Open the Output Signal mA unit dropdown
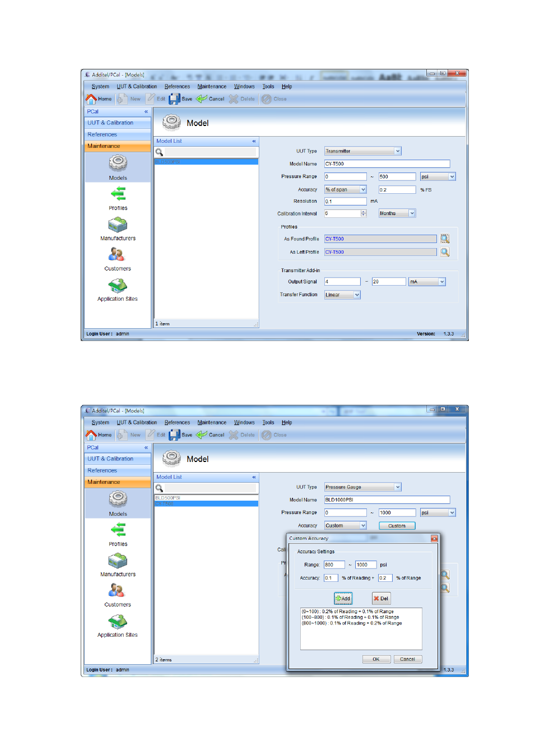Viewport: 535px width, 756px height. (x=442, y=282)
